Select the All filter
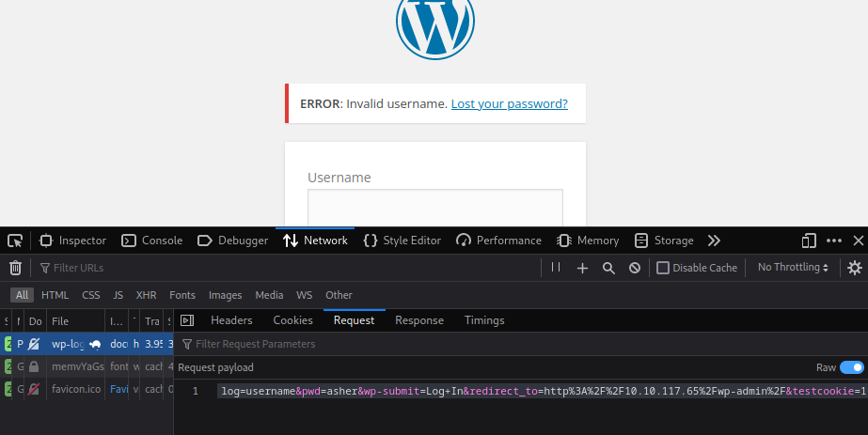The width and height of the screenshot is (868, 435). 23,295
